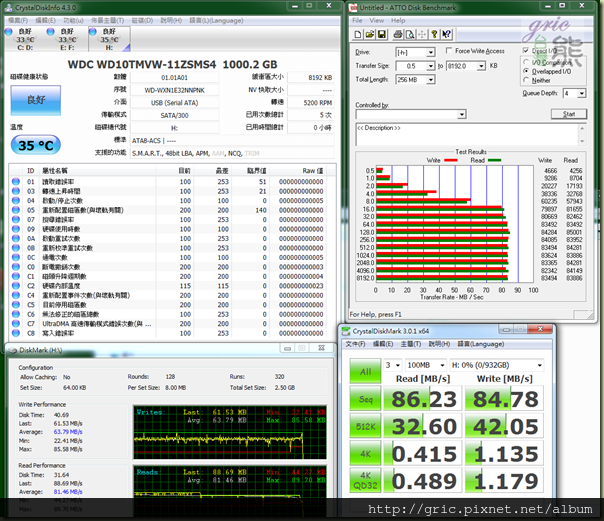Open the Drive dropdown in ATTO

click(430, 51)
